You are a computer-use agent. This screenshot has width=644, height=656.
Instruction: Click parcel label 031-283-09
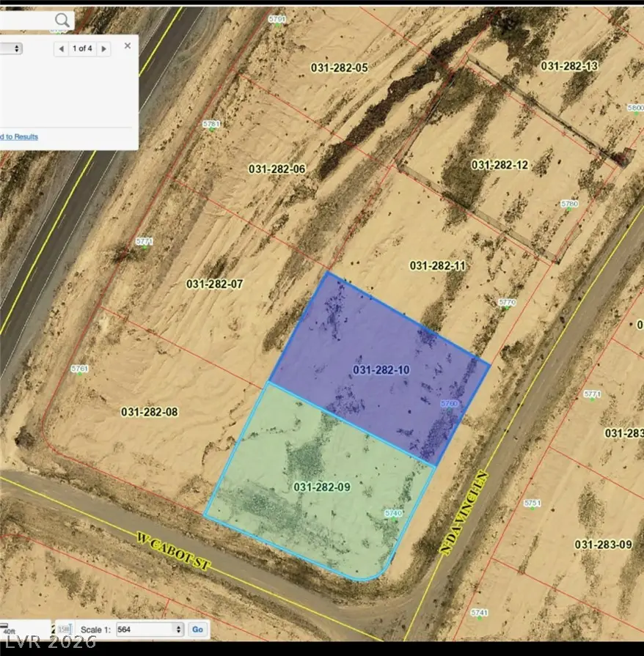tap(603, 545)
